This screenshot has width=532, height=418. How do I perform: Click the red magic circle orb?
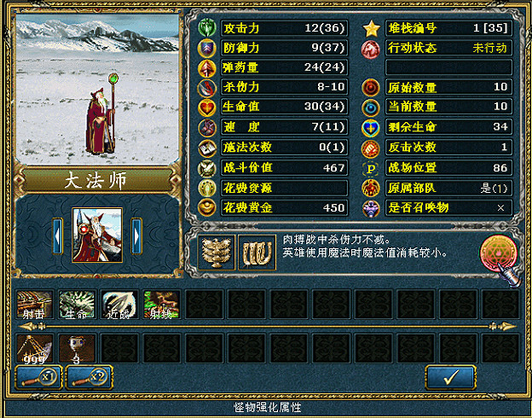coord(498,253)
